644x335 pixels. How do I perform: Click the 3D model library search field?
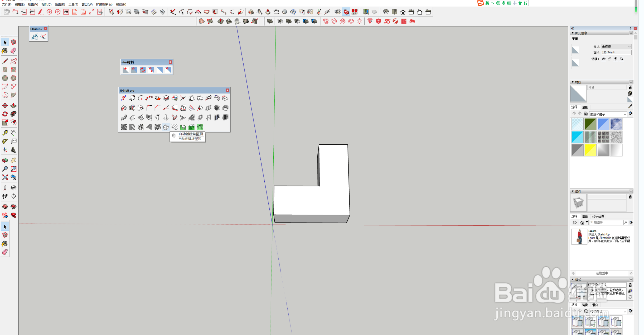coord(606,223)
